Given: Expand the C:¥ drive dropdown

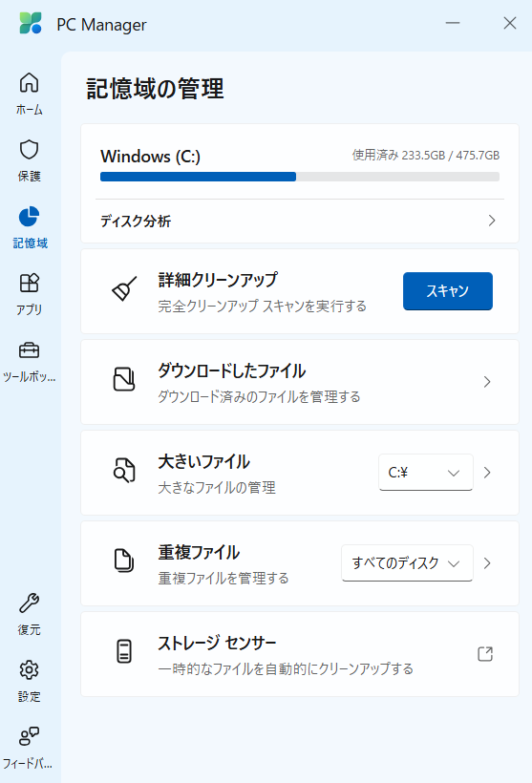Looking at the screenshot, I should pyautogui.click(x=426, y=473).
